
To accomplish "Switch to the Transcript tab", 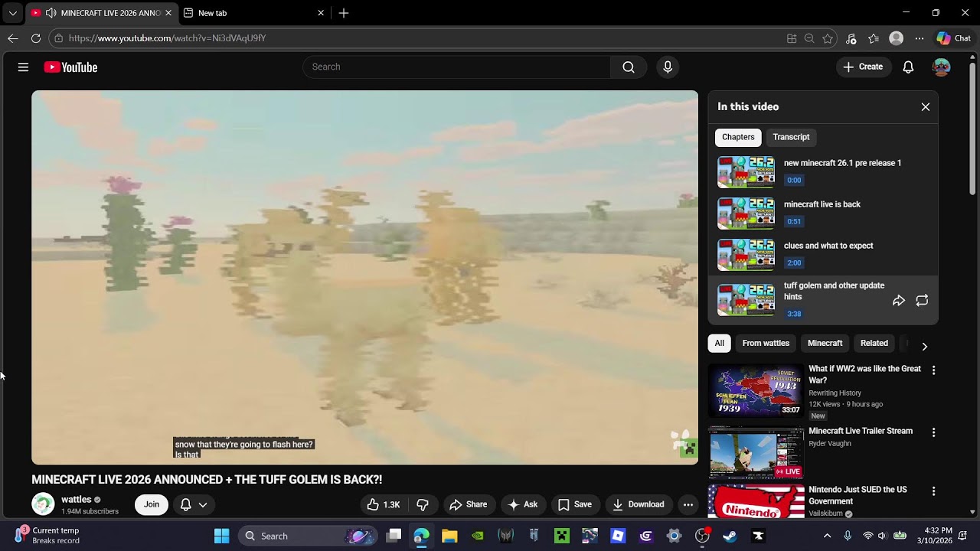I will pos(791,137).
